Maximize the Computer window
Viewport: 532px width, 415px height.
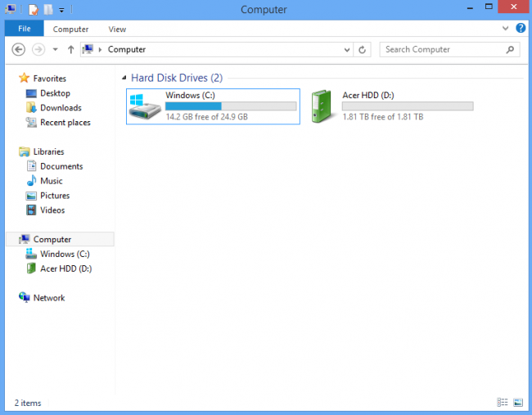[x=489, y=7]
